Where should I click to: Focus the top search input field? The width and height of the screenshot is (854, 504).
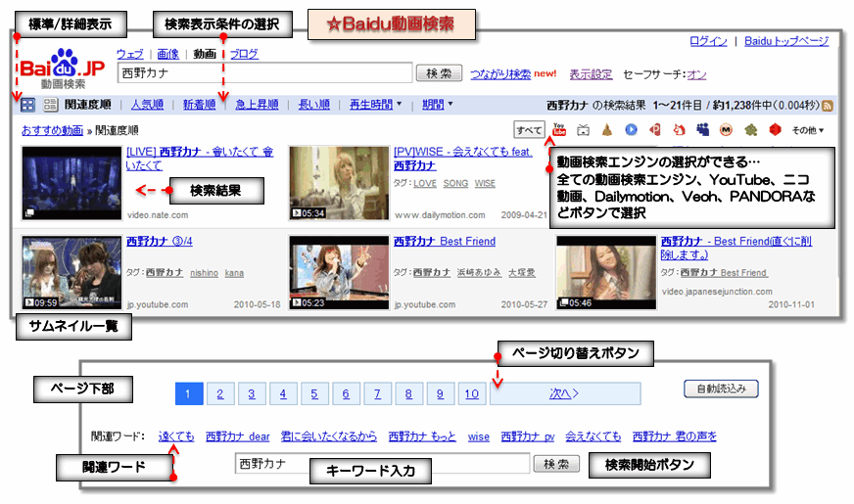[264, 73]
